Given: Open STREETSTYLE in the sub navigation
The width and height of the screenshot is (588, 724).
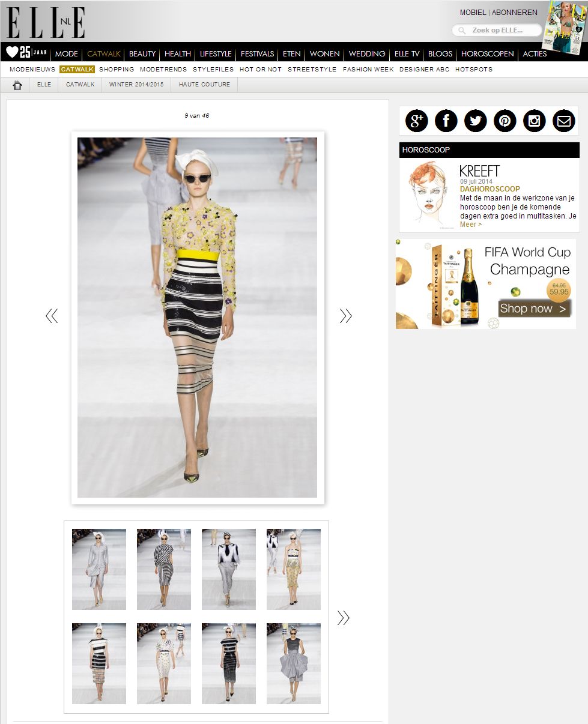Looking at the screenshot, I should 312,70.
